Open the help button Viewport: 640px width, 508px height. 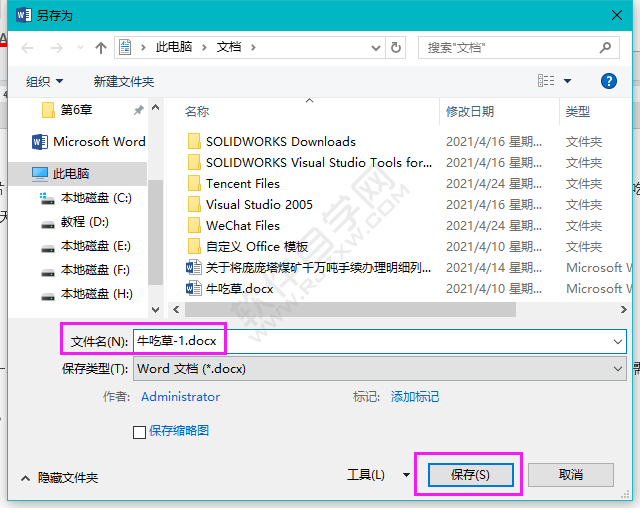point(609,81)
